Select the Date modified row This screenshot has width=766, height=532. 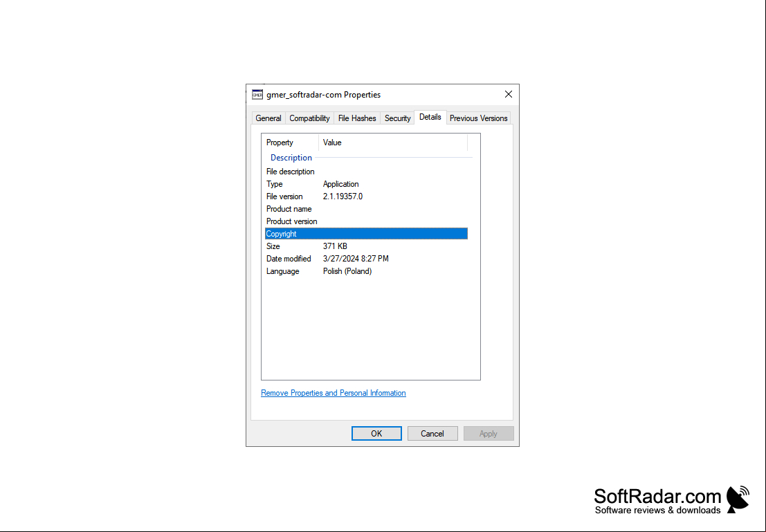(366, 259)
